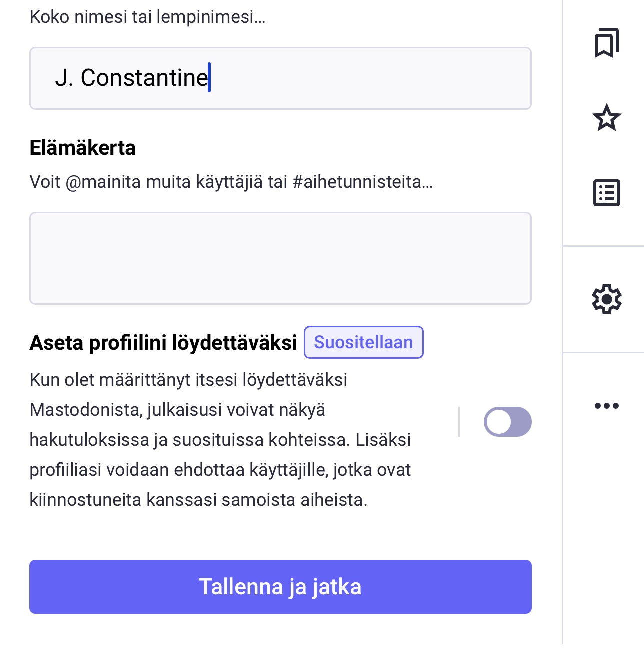
Task: Click the hint "Koko nimesi tai lempinimesi…"
Action: [x=147, y=17]
